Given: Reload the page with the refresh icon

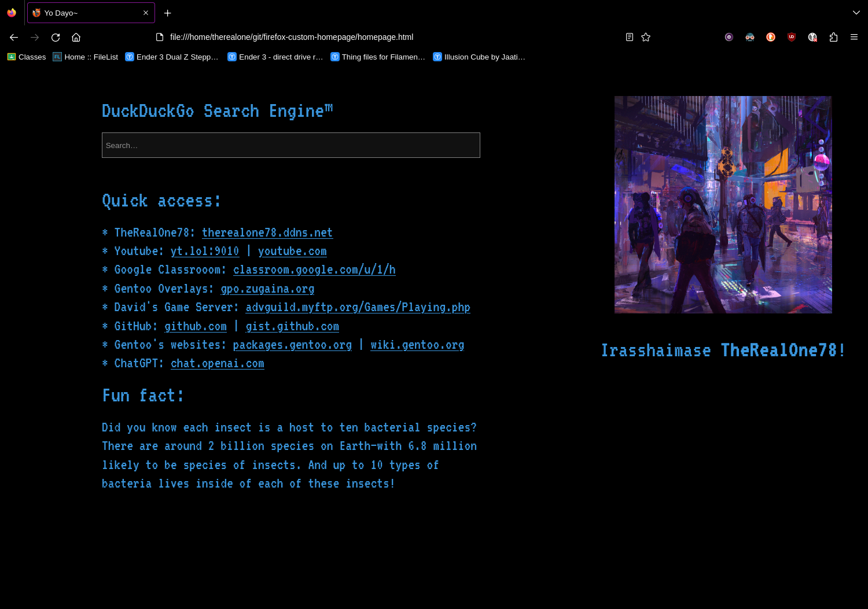Looking at the screenshot, I should point(56,37).
